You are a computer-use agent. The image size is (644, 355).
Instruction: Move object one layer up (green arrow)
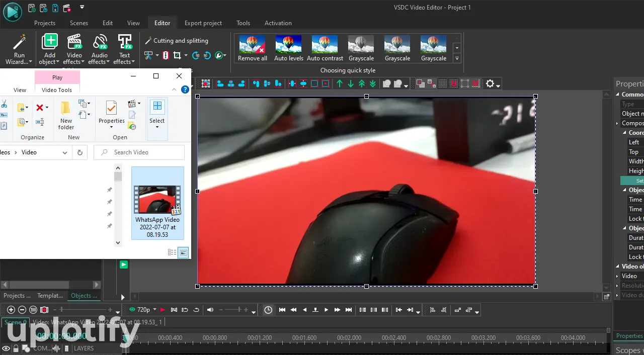click(340, 83)
